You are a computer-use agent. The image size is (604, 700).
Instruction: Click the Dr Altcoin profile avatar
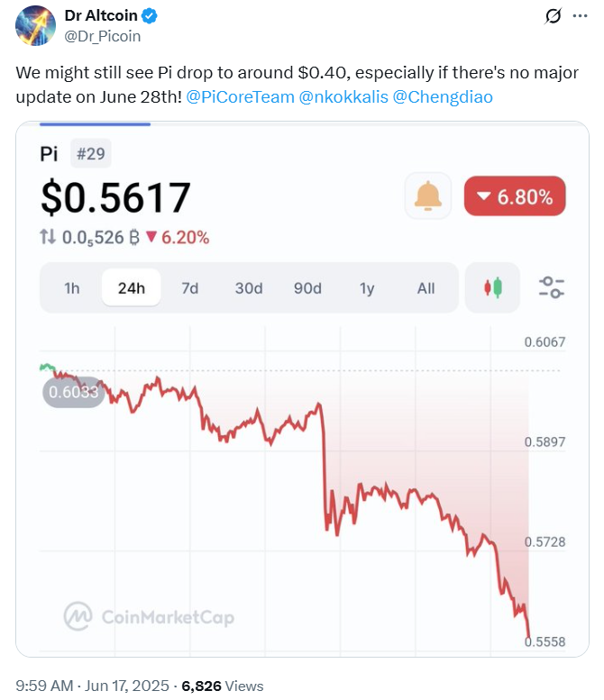tap(36, 25)
